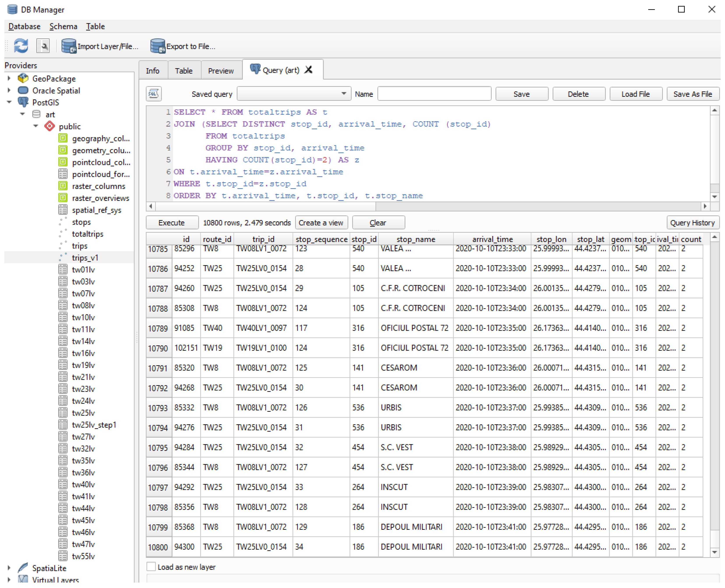The image size is (725, 588).
Task: Select the public schema icon
Action: [x=50, y=126]
